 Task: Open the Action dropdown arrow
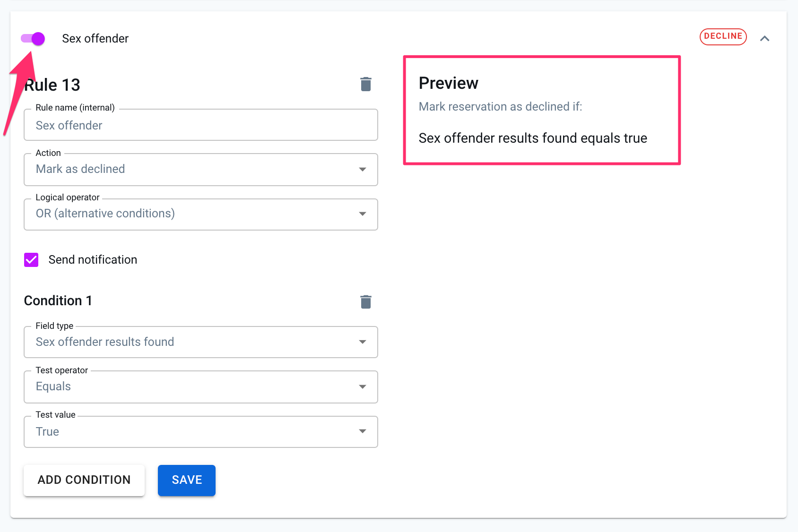[x=362, y=169]
